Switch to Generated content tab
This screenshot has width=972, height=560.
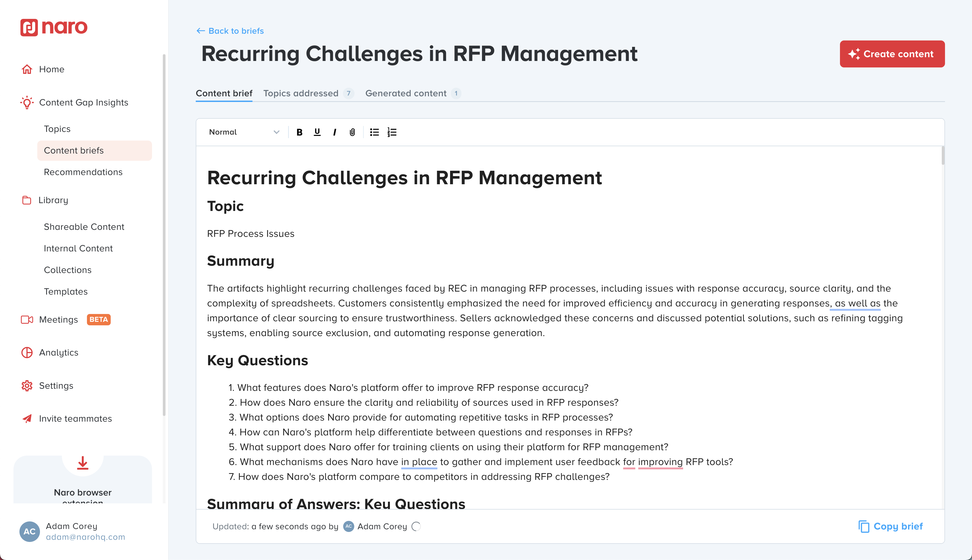(406, 93)
